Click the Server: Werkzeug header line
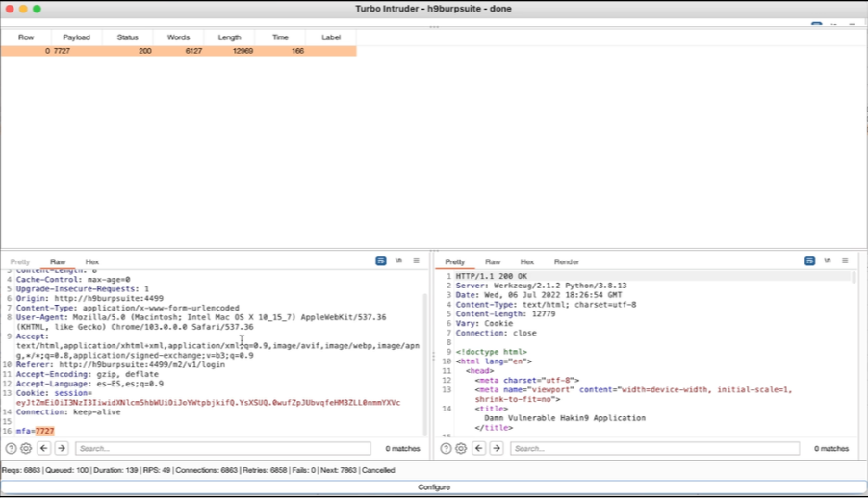This screenshot has height=498, width=868. pyautogui.click(x=541, y=286)
